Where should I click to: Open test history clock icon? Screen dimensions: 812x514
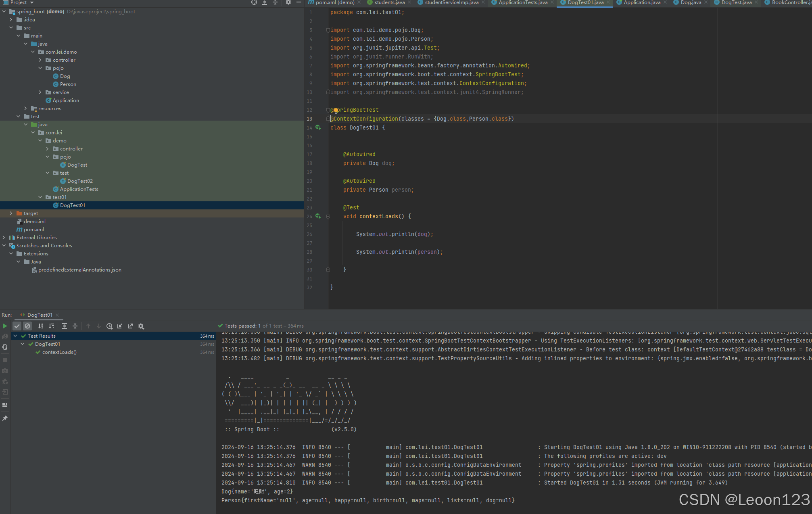[109, 326]
